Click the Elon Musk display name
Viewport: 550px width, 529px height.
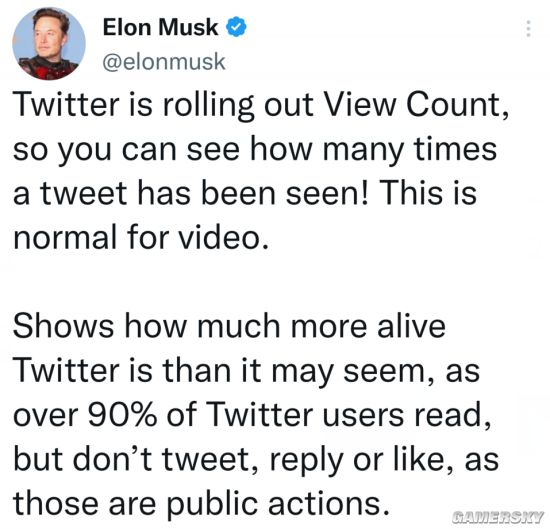[x=160, y=27]
